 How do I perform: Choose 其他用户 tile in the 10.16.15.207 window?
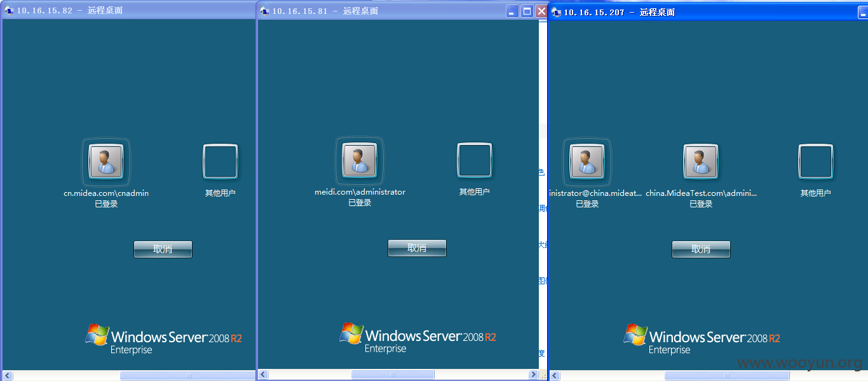pos(816,162)
